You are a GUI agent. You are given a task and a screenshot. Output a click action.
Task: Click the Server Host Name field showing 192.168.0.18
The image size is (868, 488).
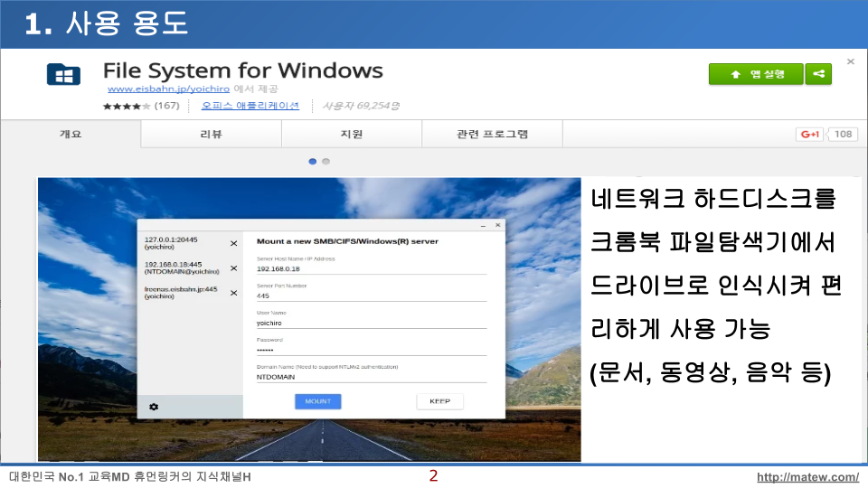point(372,269)
